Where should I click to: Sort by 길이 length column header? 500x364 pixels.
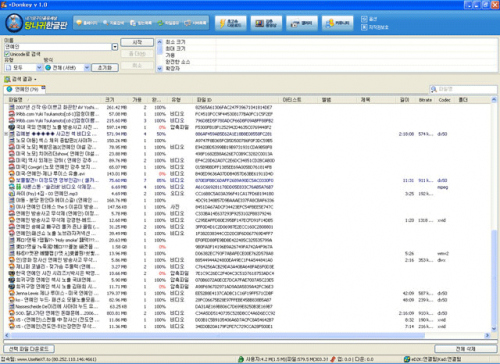tap(405, 100)
